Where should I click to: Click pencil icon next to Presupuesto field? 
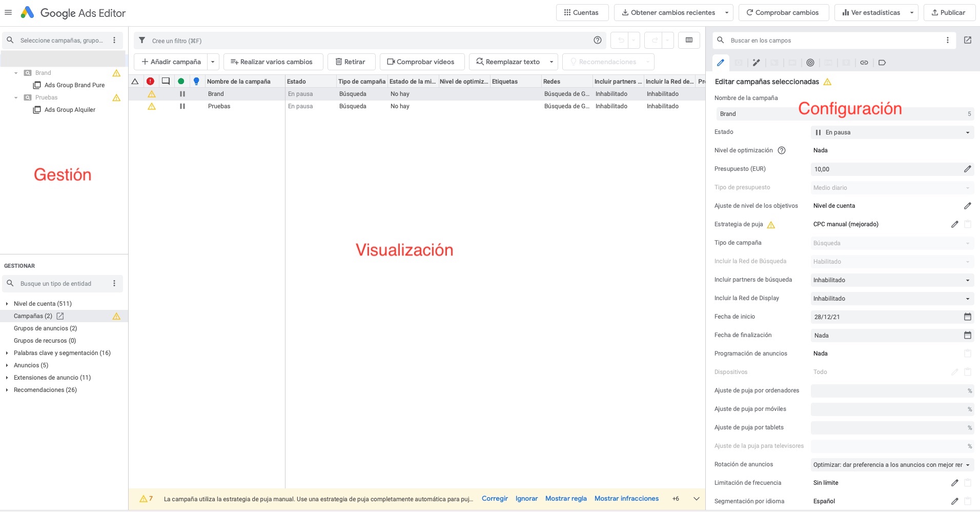(x=967, y=169)
